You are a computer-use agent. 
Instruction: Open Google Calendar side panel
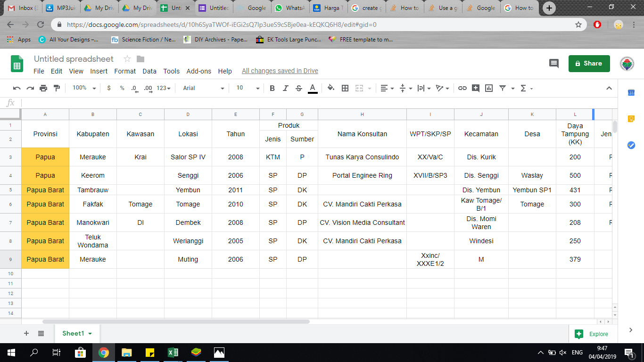tap(631, 93)
